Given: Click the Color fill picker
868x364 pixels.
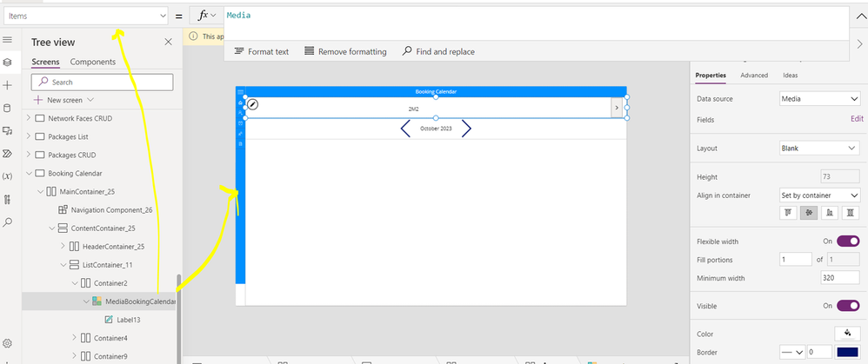Looking at the screenshot, I should click(847, 334).
